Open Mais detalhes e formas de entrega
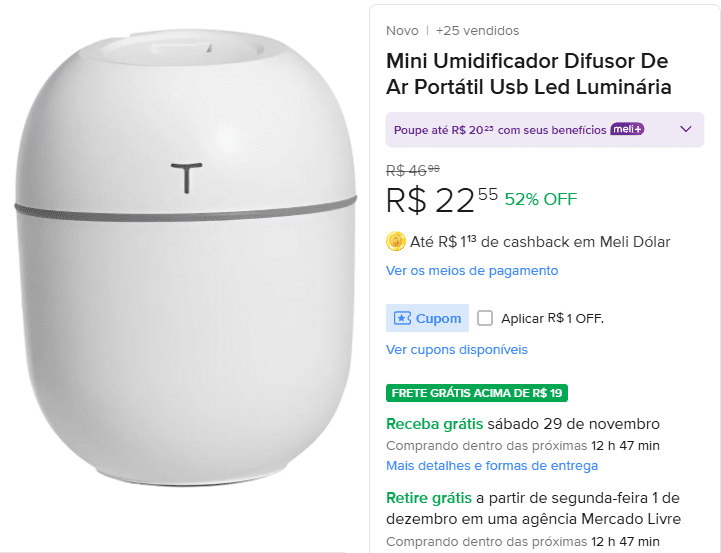 point(492,466)
